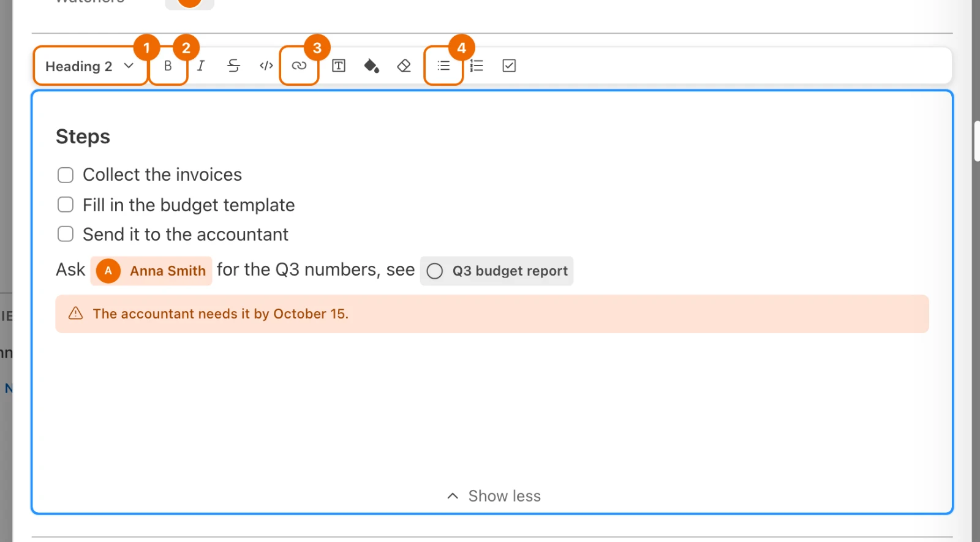Click the October 15 warning callout
The height and width of the screenshot is (542, 980).
492,314
